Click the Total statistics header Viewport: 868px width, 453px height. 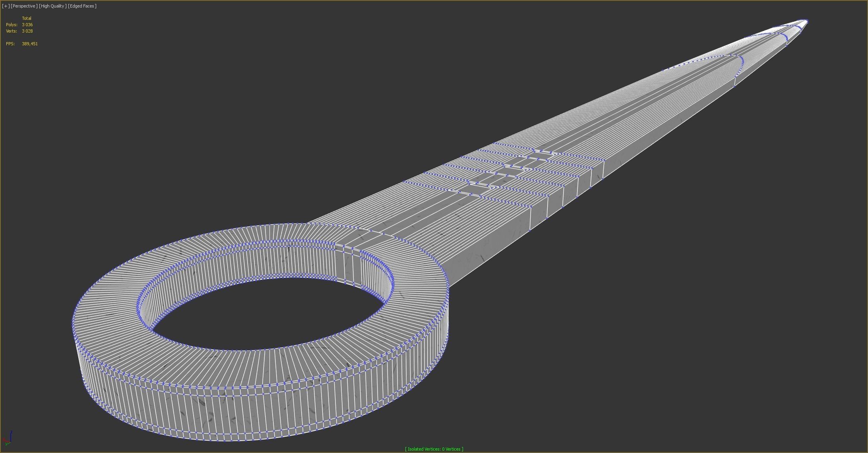[x=27, y=18]
